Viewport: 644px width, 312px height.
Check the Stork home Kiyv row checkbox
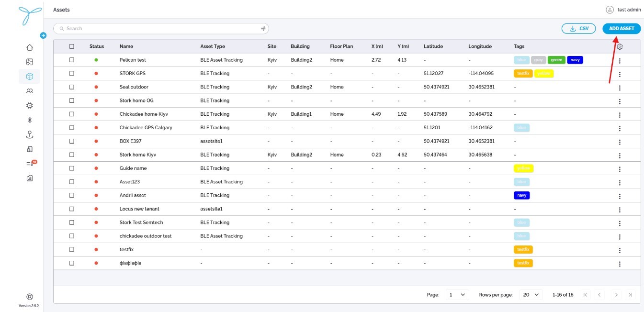pos(72,155)
